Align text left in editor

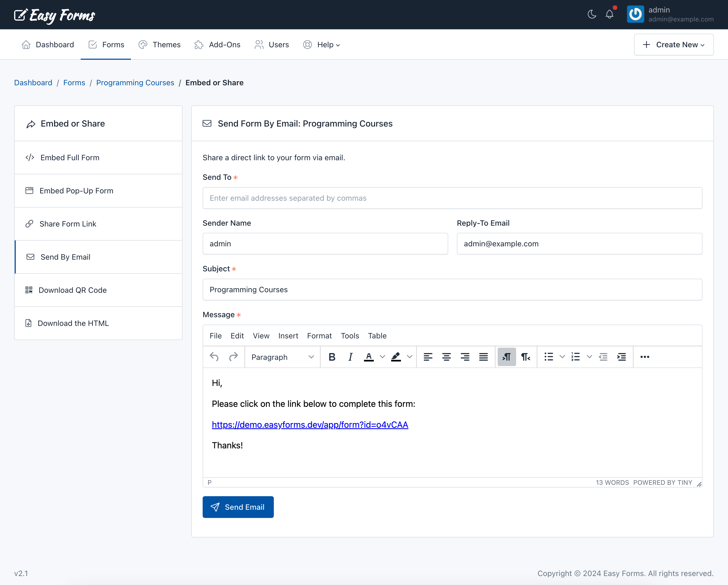(x=428, y=357)
